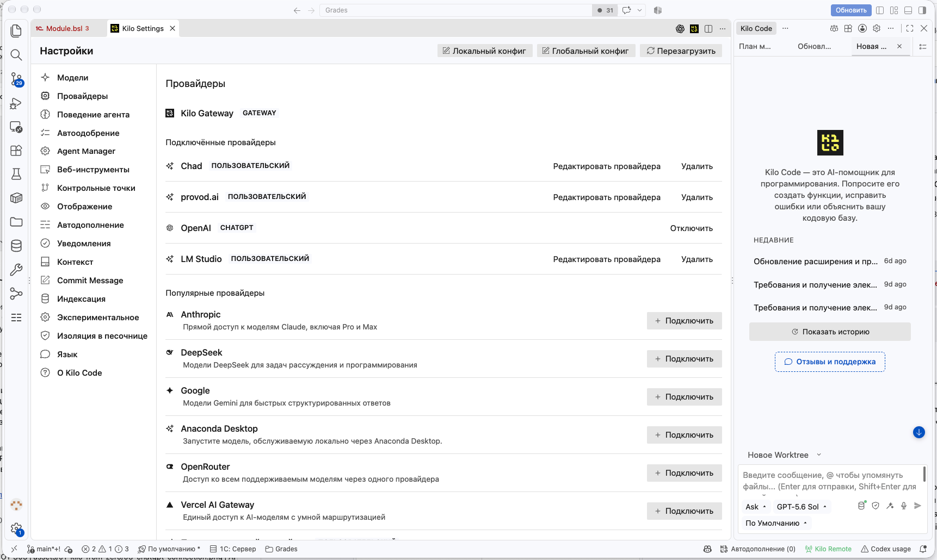The width and height of the screenshot is (937, 560).
Task: Toggle the secondary side bar layout icon
Action: [x=922, y=10]
